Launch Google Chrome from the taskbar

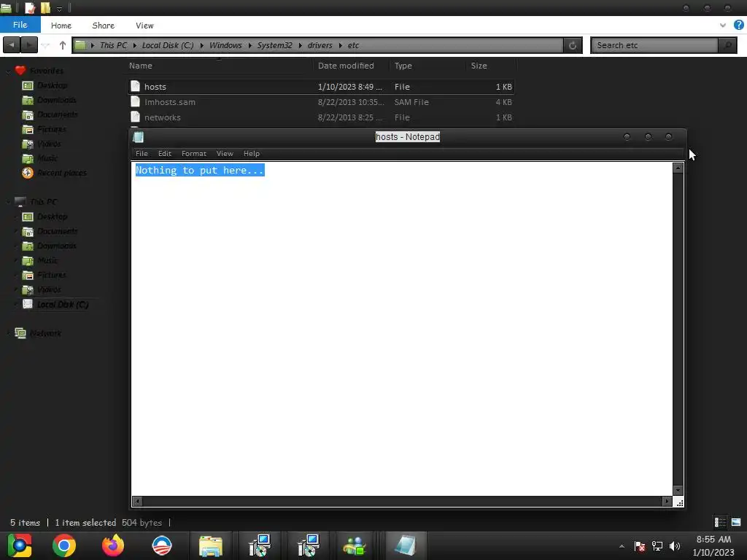64,545
